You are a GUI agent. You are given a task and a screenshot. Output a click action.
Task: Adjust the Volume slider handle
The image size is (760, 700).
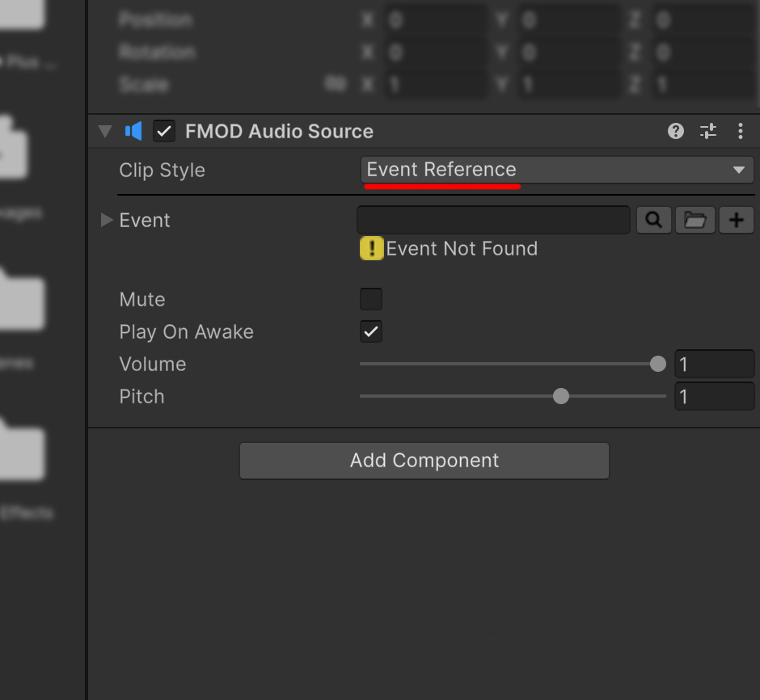(x=658, y=364)
